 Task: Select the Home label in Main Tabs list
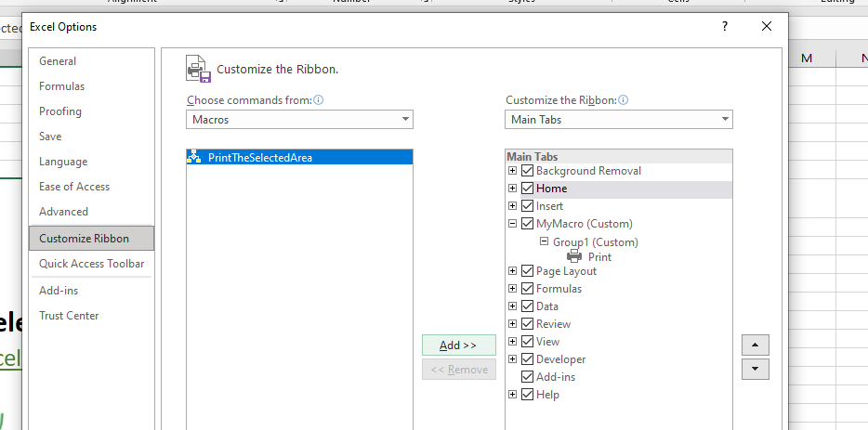pos(551,189)
